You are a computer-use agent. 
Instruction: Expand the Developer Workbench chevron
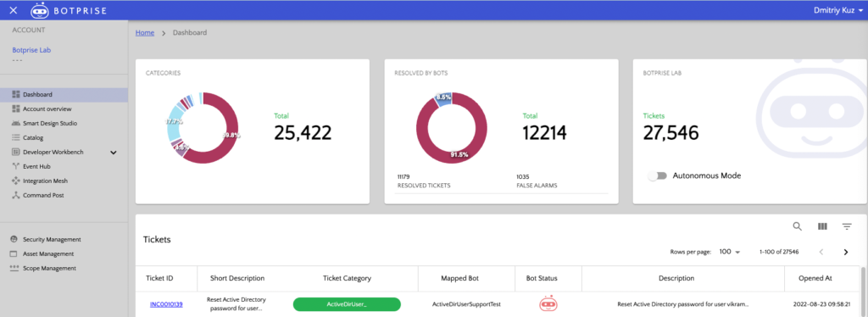114,152
